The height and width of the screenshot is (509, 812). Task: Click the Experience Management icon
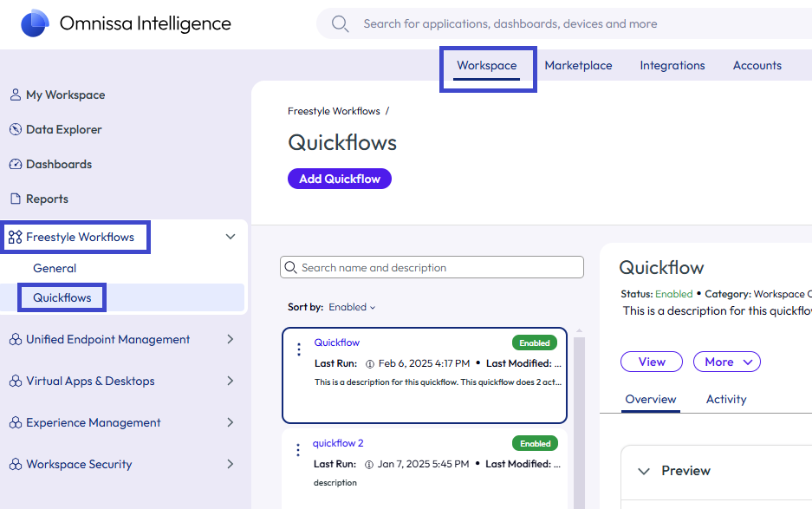pos(16,422)
